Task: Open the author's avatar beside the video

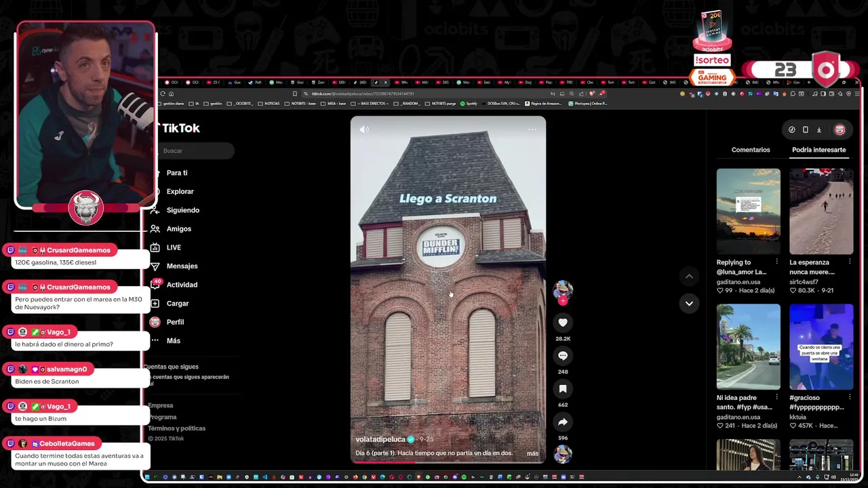Action: (x=563, y=289)
